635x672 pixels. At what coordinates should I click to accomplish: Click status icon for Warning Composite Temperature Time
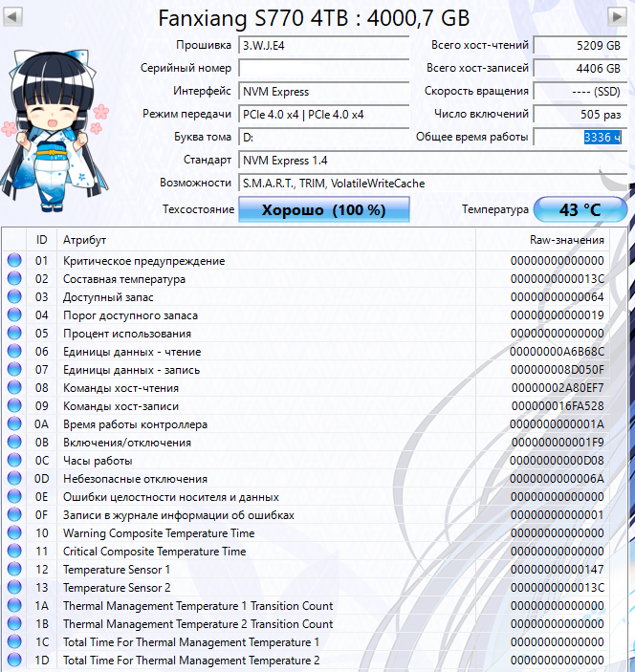click(14, 532)
